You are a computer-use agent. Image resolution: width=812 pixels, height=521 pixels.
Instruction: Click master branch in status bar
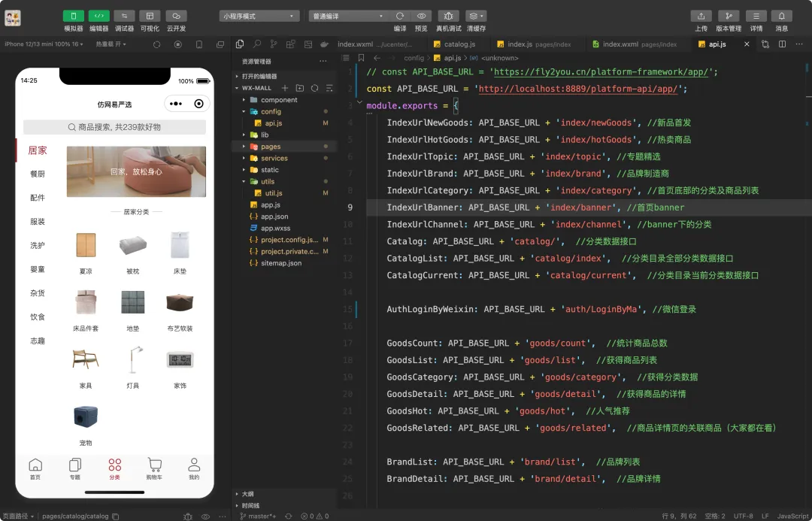(x=257, y=516)
